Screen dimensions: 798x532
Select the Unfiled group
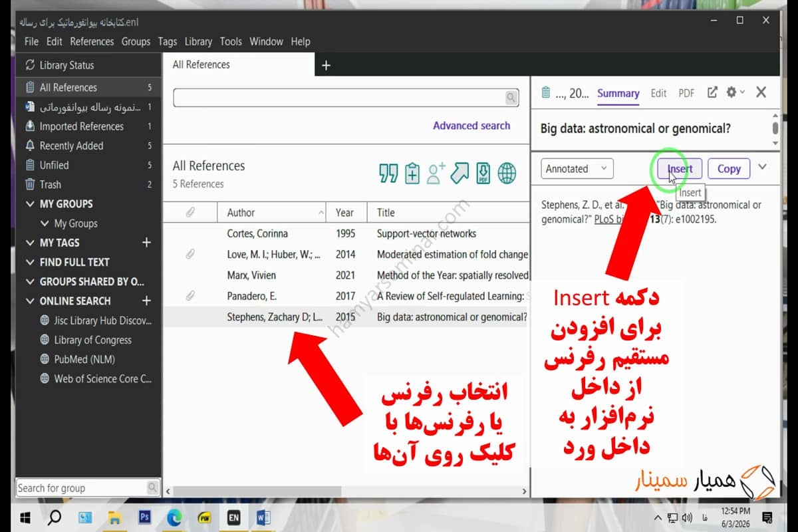[88, 165]
